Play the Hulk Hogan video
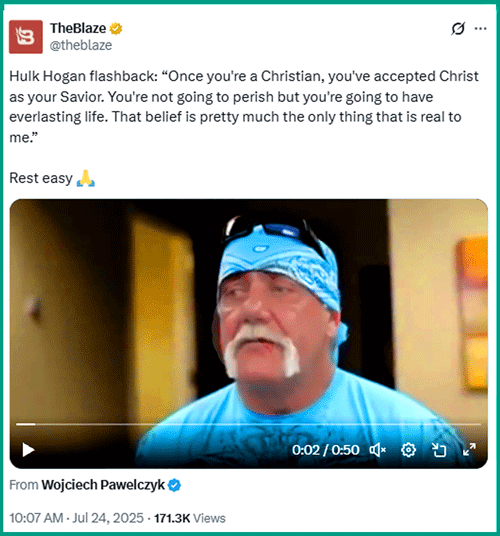Viewport: 500px width, 536px height. point(28,450)
